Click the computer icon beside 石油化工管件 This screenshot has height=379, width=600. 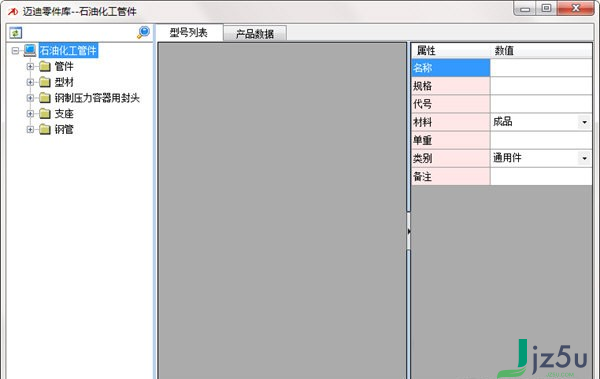point(30,50)
